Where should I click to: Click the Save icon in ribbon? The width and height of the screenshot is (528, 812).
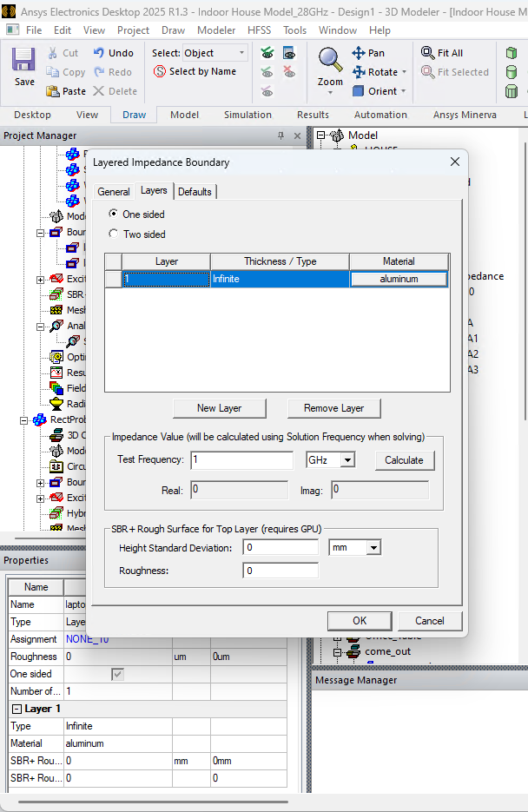coord(23,60)
